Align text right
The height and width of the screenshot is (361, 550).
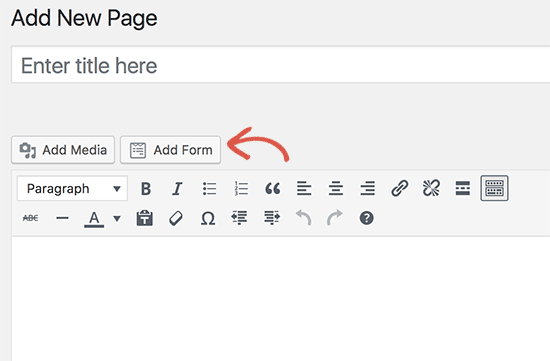[x=368, y=189]
